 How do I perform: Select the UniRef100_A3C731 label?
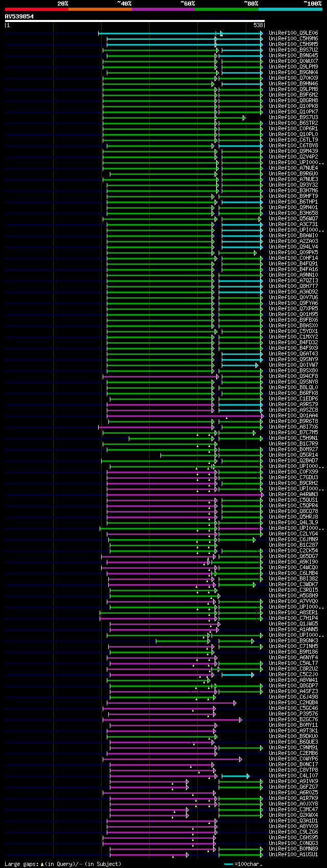tap(293, 225)
